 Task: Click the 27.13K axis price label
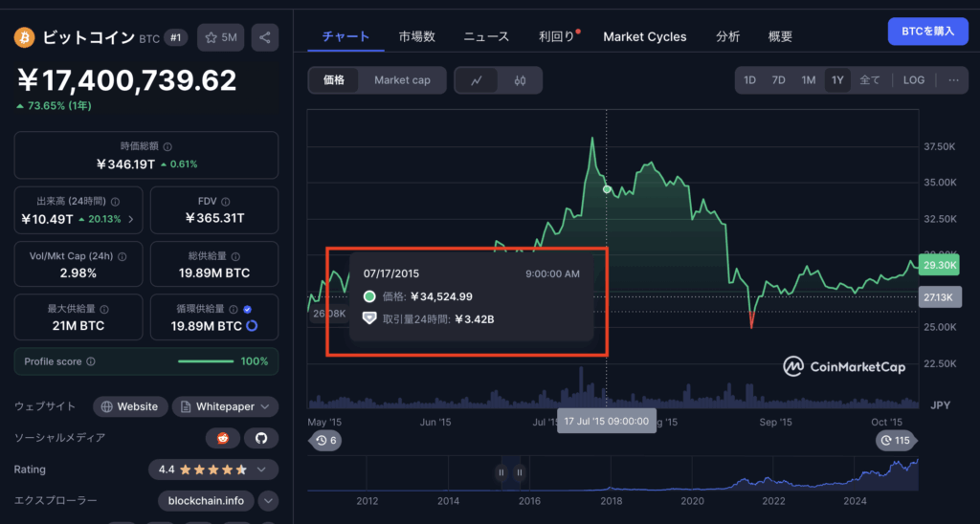pyautogui.click(x=938, y=297)
